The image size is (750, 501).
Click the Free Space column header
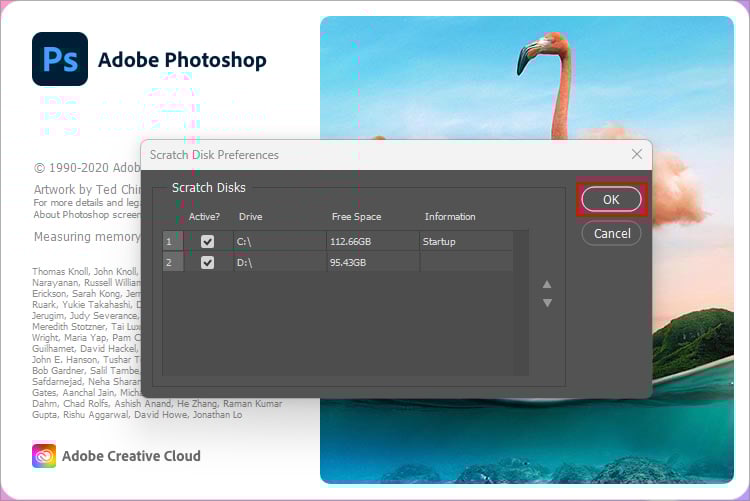pyautogui.click(x=356, y=217)
